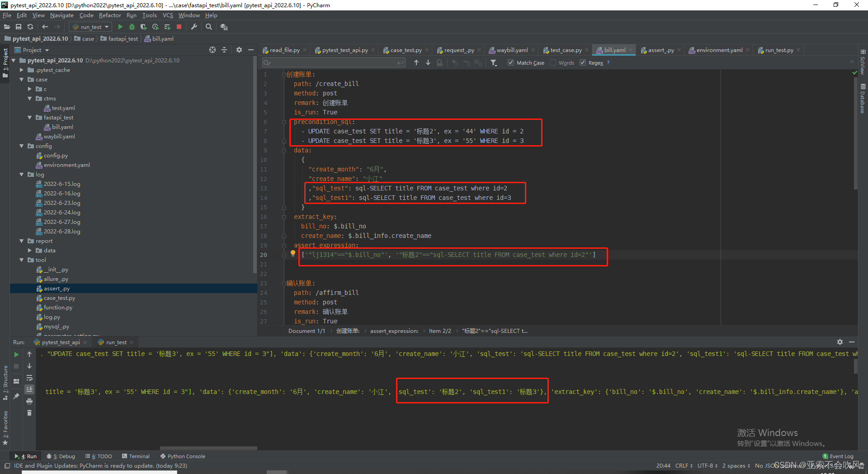Click the Print icon in Run panel
The image size is (868, 474).
(29, 401)
